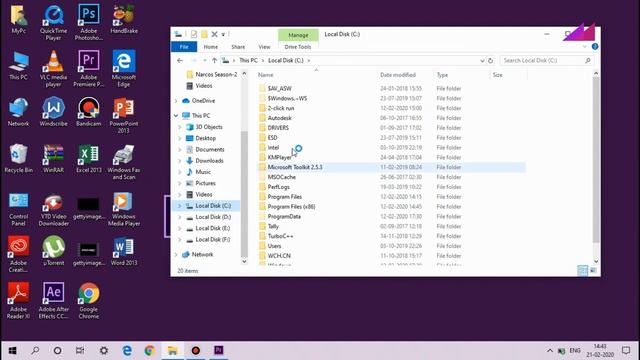Switch to large icons view button
Image resolution: width=640 pixels, height=360 pixels.
click(593, 270)
